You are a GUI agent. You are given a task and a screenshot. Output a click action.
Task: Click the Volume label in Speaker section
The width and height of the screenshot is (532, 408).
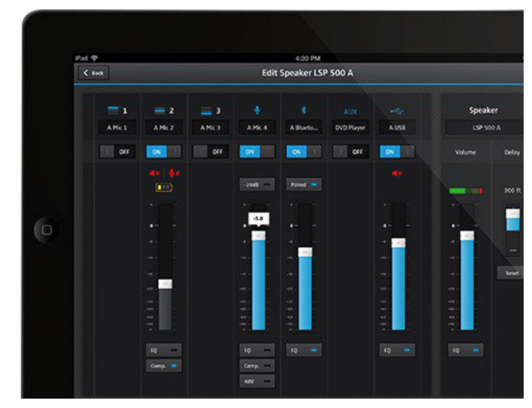tap(465, 152)
